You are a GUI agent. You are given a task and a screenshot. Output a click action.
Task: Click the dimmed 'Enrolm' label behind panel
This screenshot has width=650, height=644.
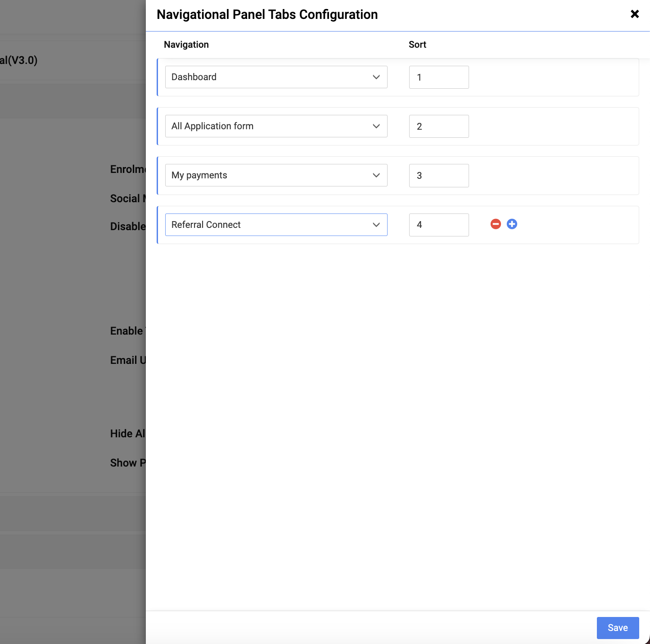tap(128, 169)
